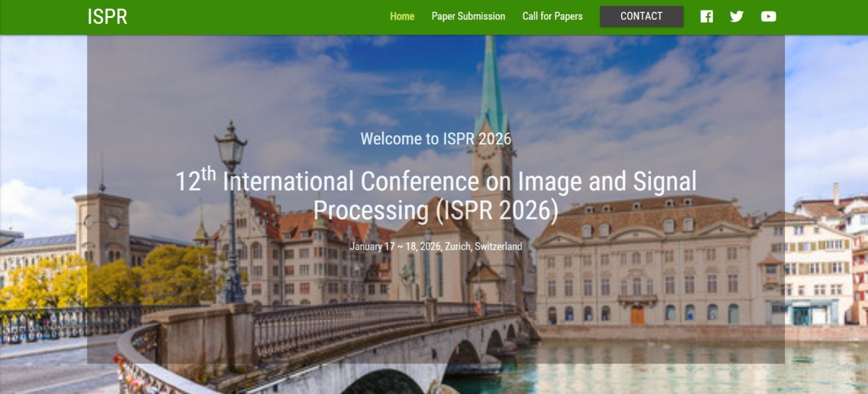The image size is (868, 394).
Task: Click the ISPR site logo
Action: click(107, 17)
